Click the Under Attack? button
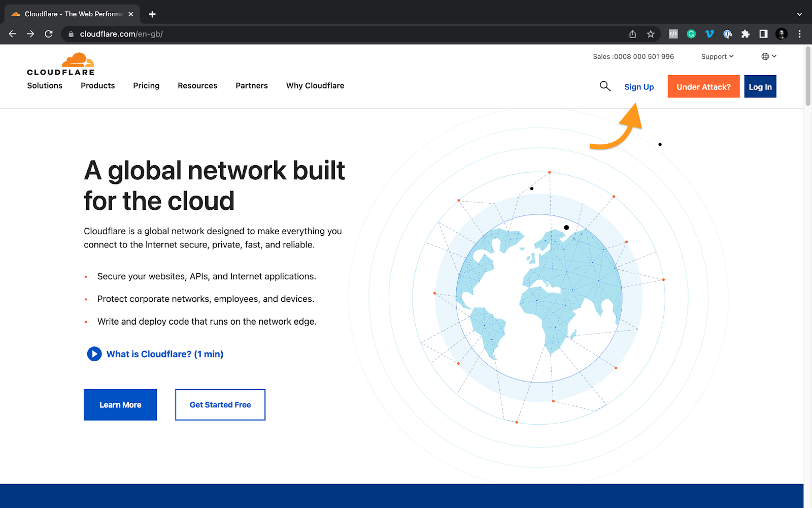The width and height of the screenshot is (812, 508). 703,86
